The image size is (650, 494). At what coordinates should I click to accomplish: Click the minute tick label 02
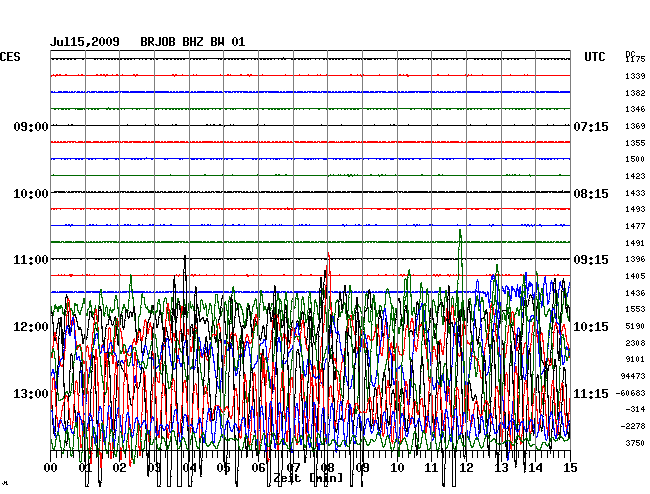pyautogui.click(x=120, y=468)
